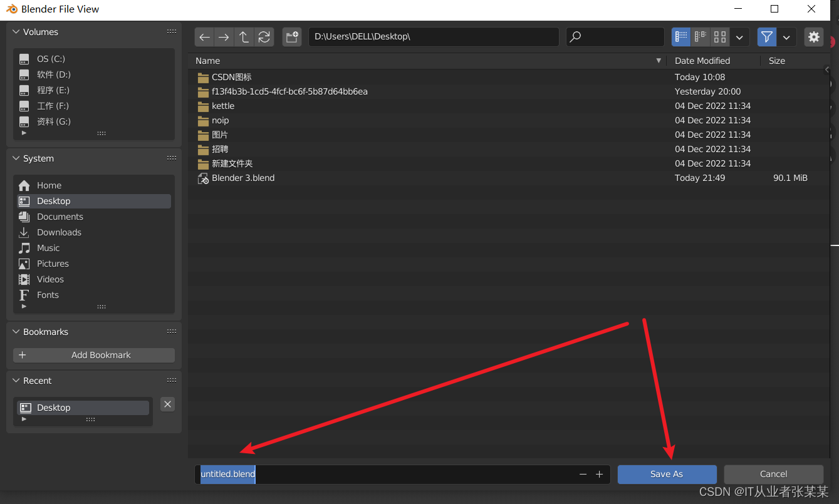
Task: Expand System list triangle
Action: [x=24, y=306]
